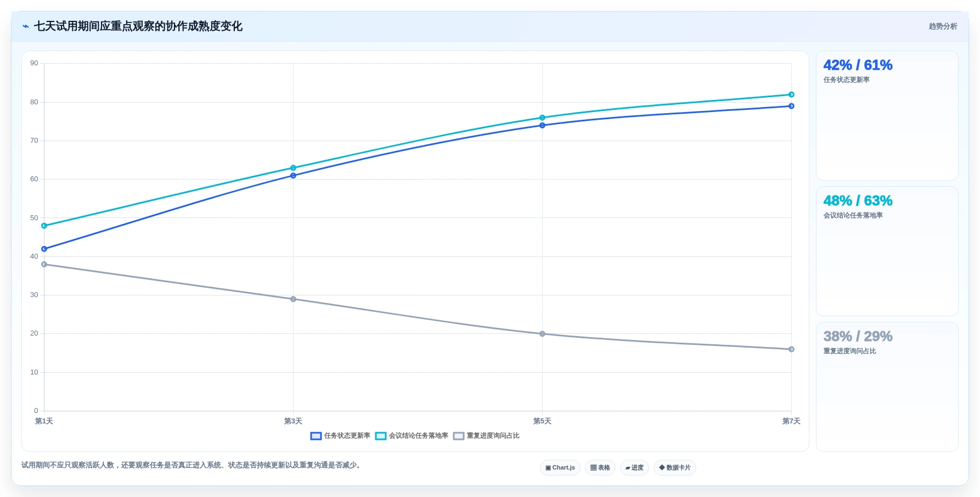Click the lightning icon beside the chart title
The image size is (980, 497).
26,26
